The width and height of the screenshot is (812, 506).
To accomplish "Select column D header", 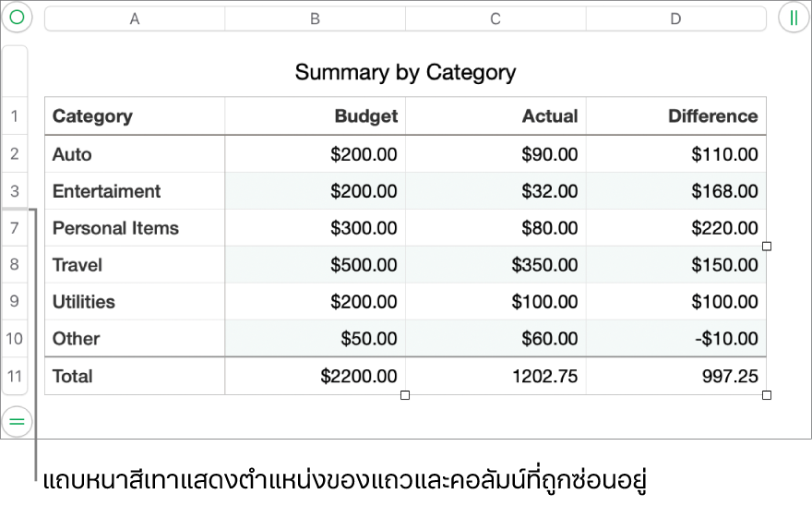I will [675, 18].
